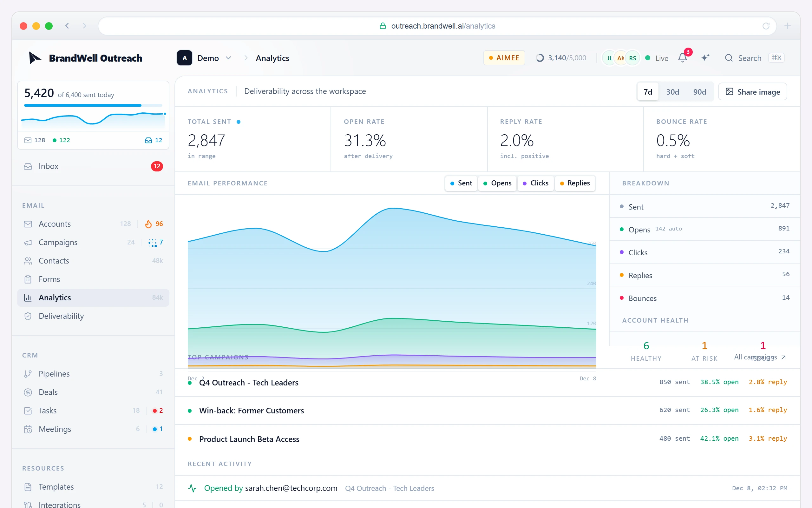This screenshot has width=812, height=508.
Task: Click the Meetings calendar icon
Action: 28,429
